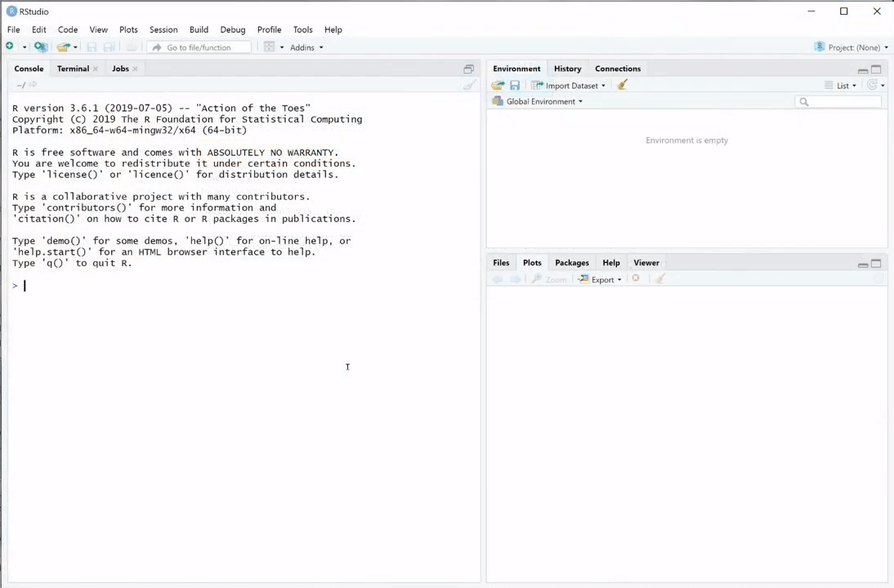Viewport: 894px width, 588px height.
Task: Open the Session menu
Action: [163, 29]
